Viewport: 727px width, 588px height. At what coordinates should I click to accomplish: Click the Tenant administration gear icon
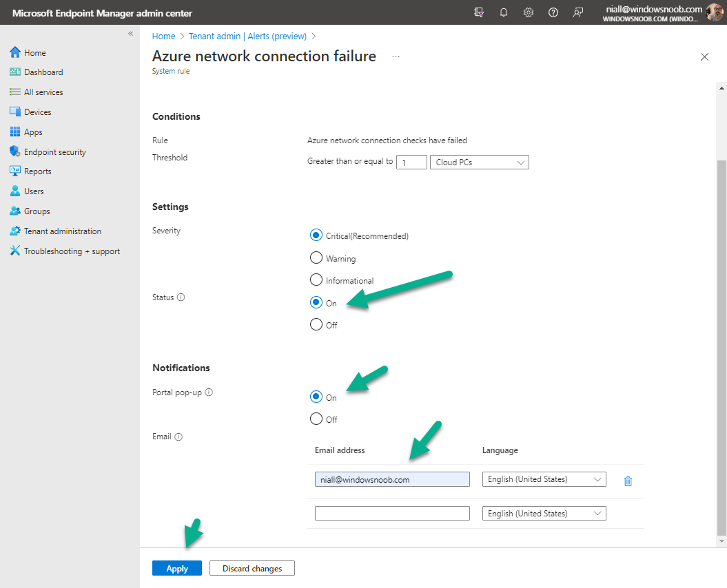(15, 231)
